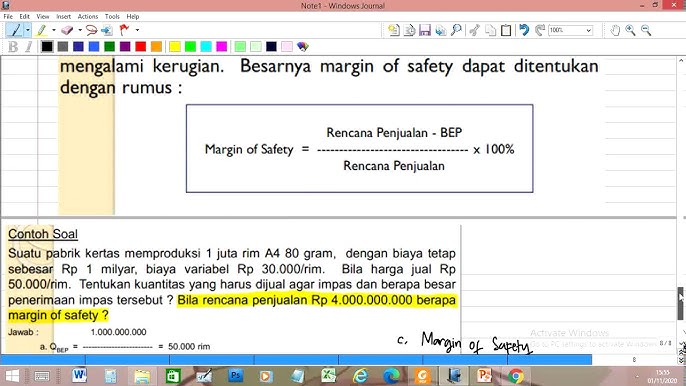Screen dimensions: 686x386
Task: Select the Lasso selection tool
Action: 91,30
